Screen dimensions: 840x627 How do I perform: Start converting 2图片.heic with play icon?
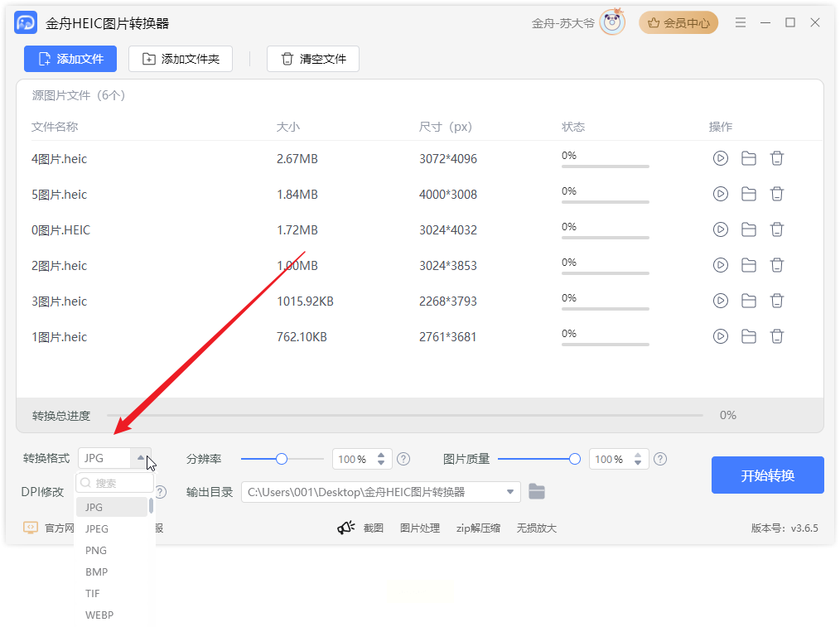pyautogui.click(x=721, y=265)
